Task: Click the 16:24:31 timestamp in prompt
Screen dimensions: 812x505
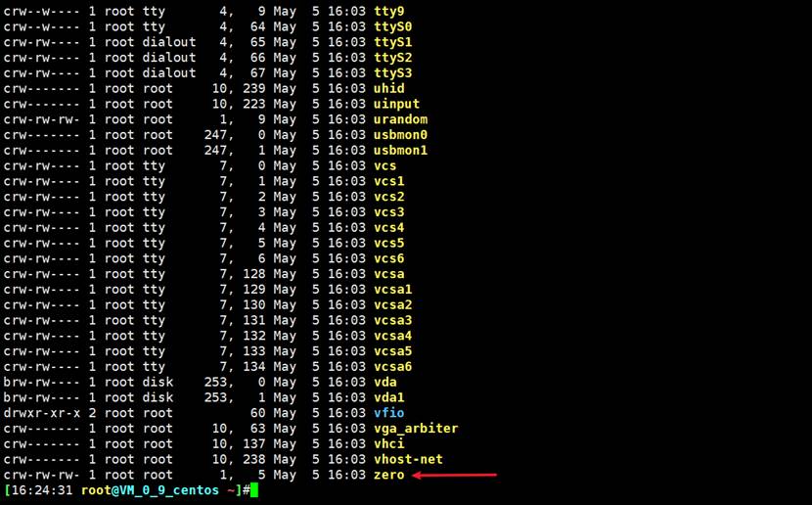Action: pyautogui.click(x=39, y=490)
